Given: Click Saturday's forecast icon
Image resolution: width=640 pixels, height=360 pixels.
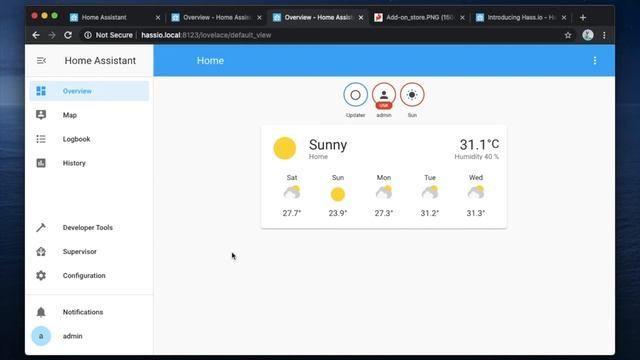Looking at the screenshot, I should [x=292, y=193].
